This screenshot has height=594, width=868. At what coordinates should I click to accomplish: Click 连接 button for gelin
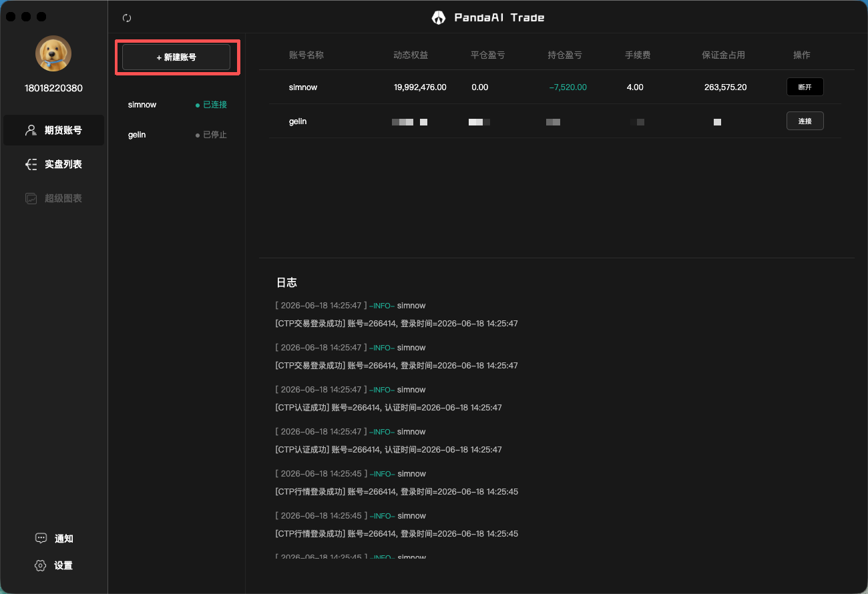tap(805, 121)
